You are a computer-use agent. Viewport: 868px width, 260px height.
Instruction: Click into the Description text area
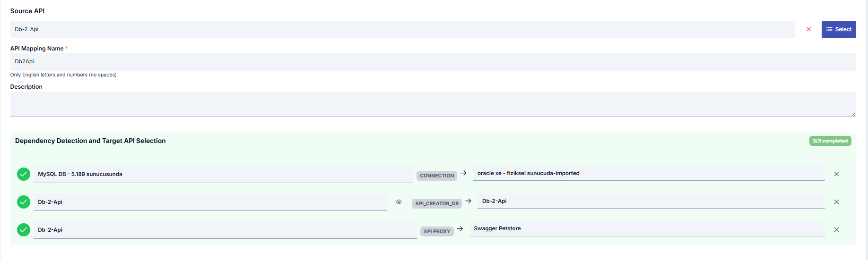433,104
